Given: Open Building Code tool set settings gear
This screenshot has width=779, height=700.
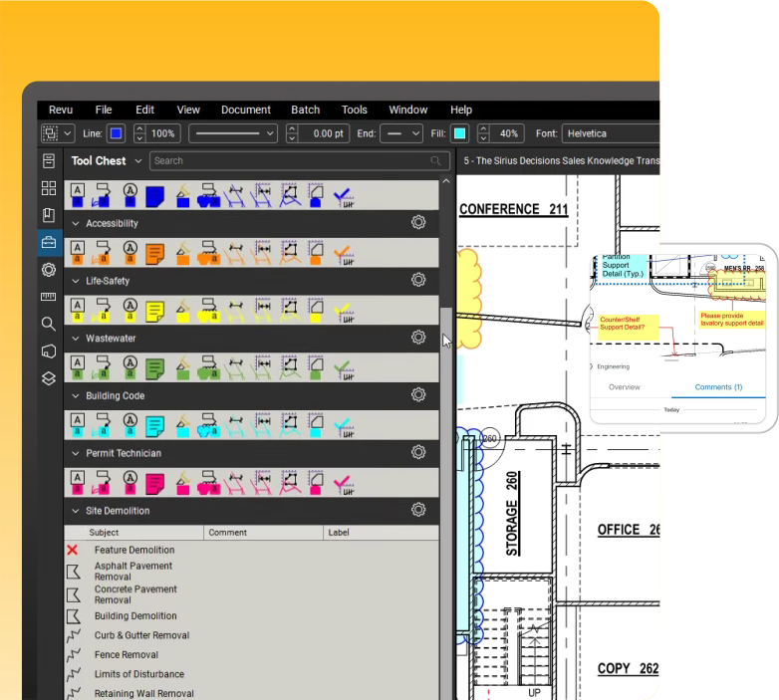Looking at the screenshot, I should (x=418, y=395).
